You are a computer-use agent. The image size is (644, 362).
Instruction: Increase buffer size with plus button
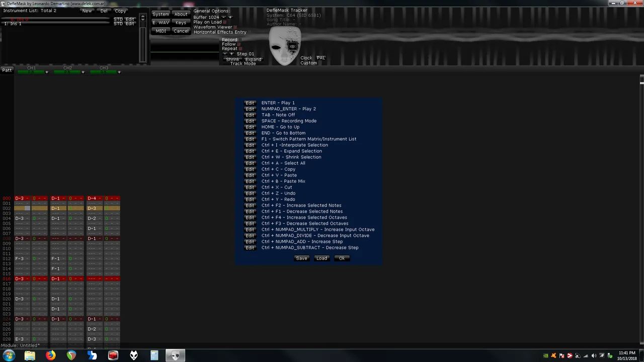point(230,17)
